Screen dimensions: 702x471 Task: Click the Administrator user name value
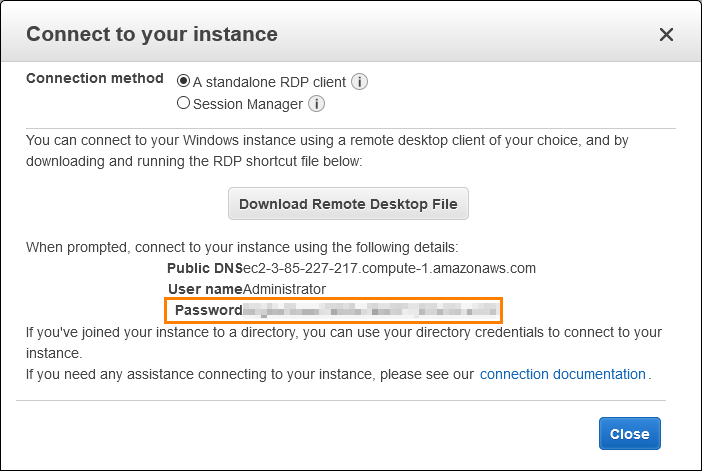point(284,289)
